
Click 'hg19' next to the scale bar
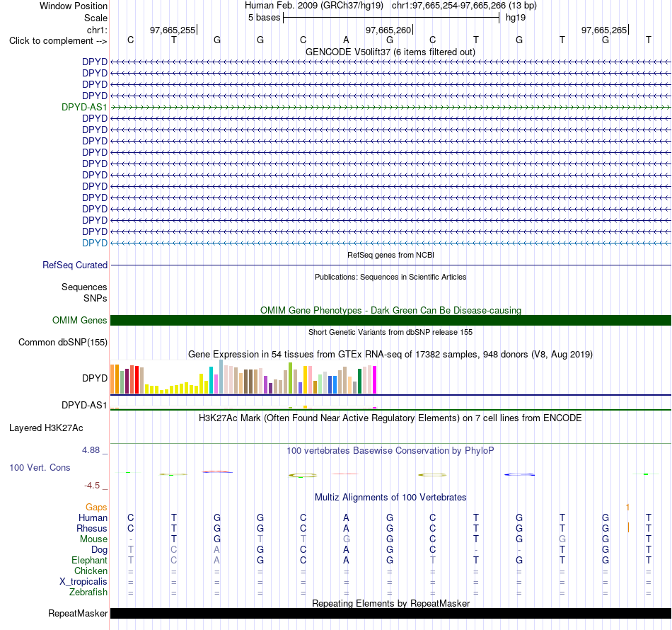[516, 18]
